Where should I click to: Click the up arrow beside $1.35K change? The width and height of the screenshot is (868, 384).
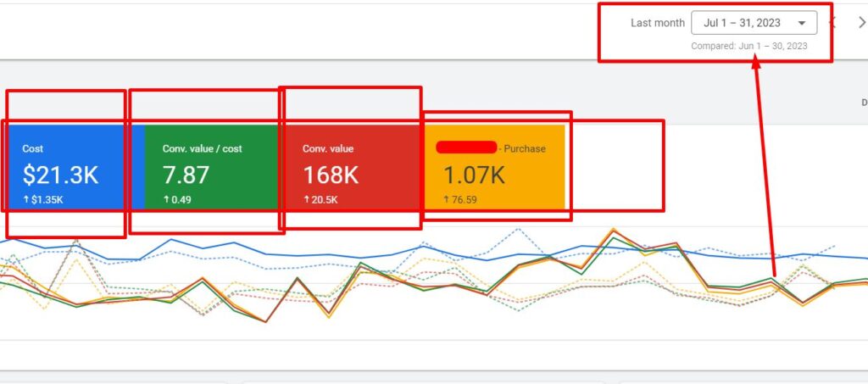click(25, 200)
